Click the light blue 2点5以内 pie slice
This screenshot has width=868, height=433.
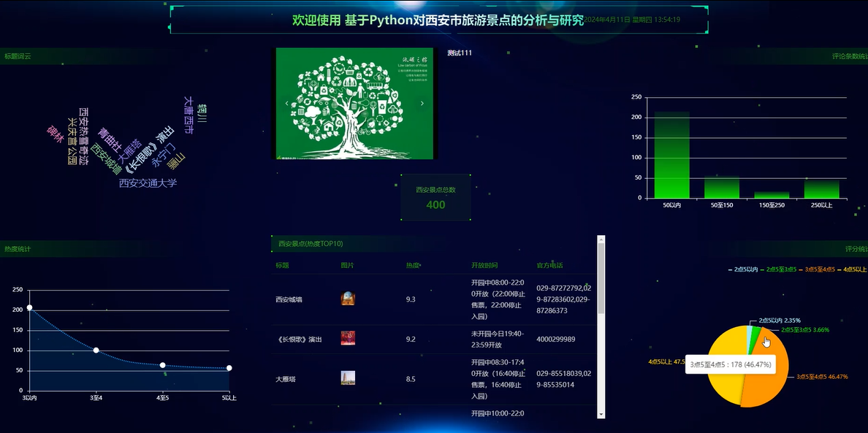pos(749,336)
